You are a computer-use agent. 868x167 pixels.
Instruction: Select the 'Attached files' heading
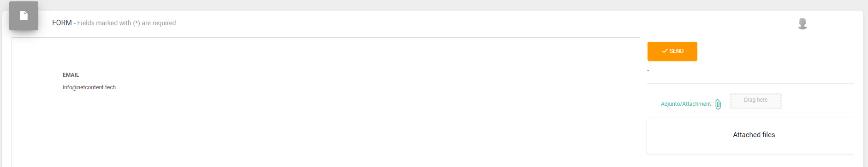[x=754, y=135]
